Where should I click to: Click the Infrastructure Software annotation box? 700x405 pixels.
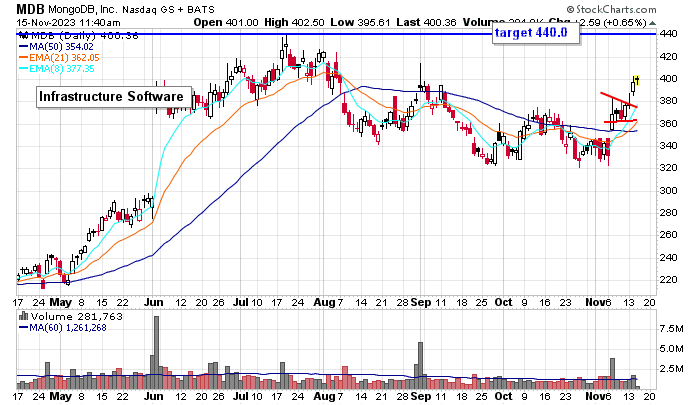[114, 97]
